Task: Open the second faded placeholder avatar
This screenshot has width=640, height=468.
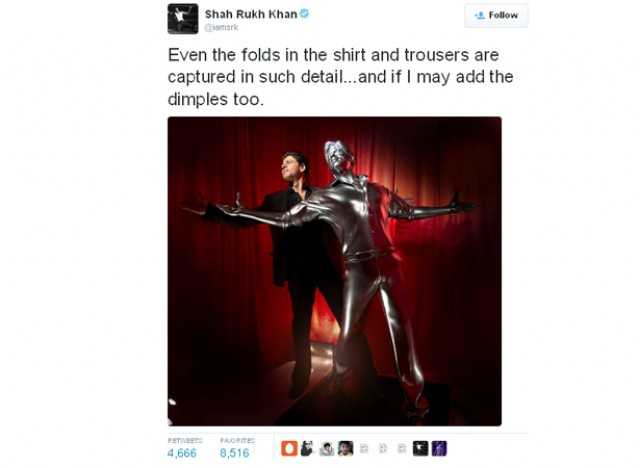Action: click(383, 448)
